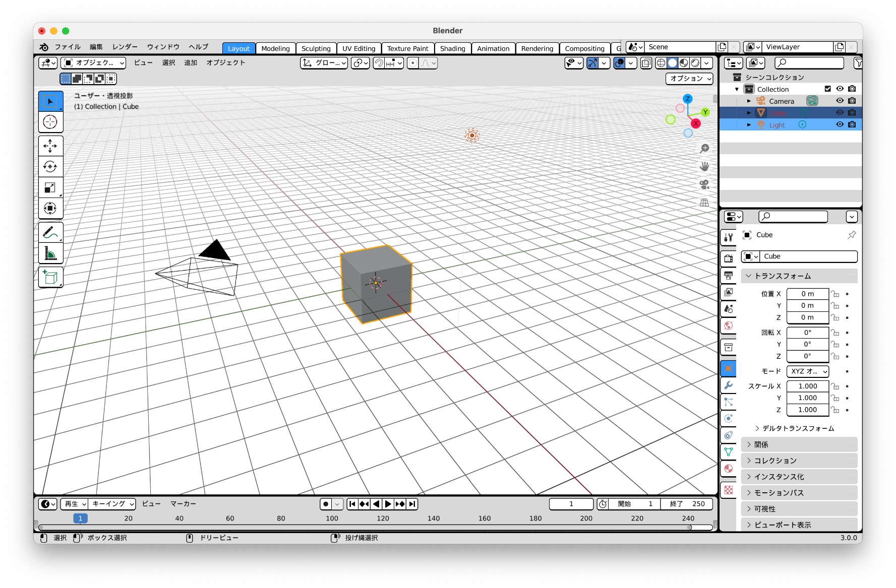The image size is (896, 588).
Task: Open the Particles properties tab
Action: coord(729,402)
